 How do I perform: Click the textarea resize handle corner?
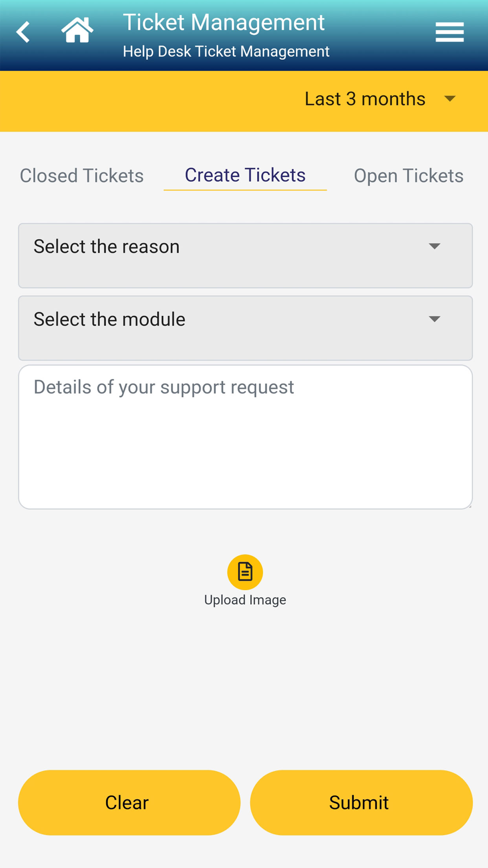tap(469, 506)
